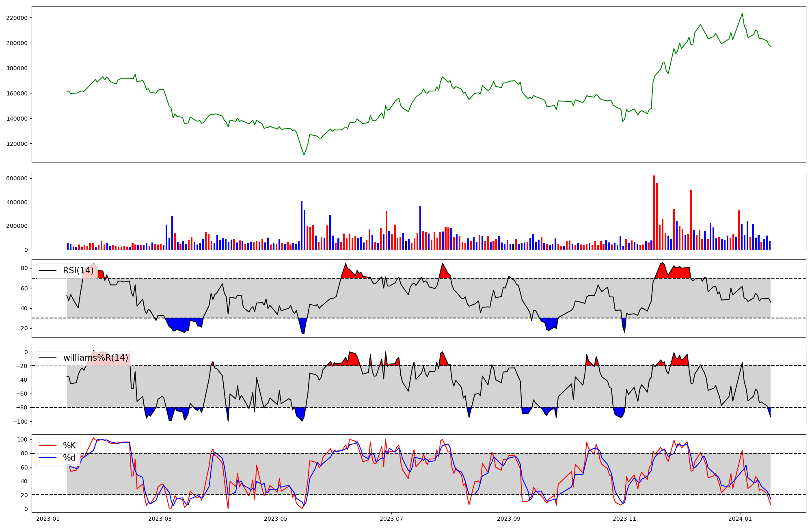Click the red %K legend line sample
The width and height of the screenshot is (812, 528).
pyautogui.click(x=48, y=446)
